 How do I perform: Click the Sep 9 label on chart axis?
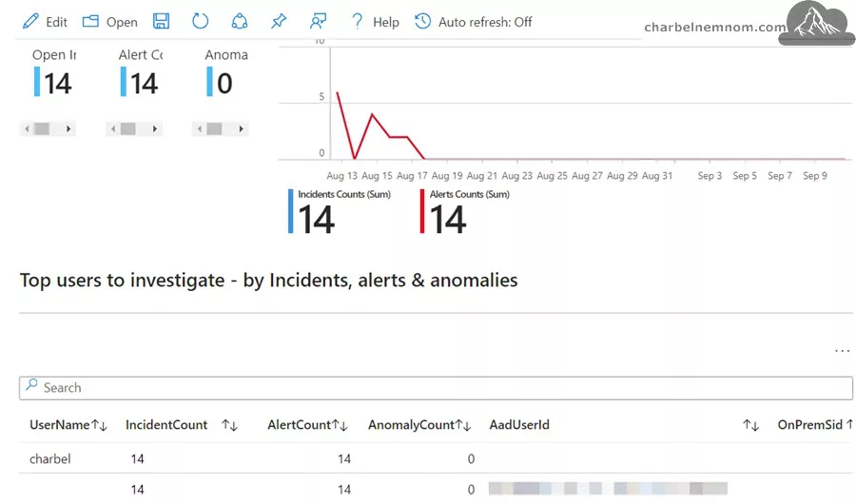(814, 176)
